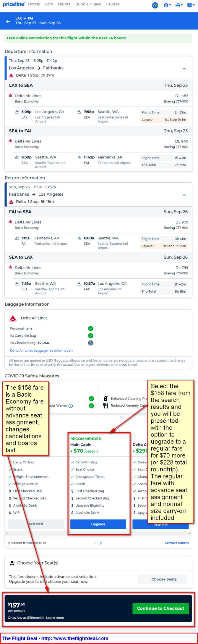Open the Compare Options link
Viewport: 198px width, 644px height.
(177, 543)
